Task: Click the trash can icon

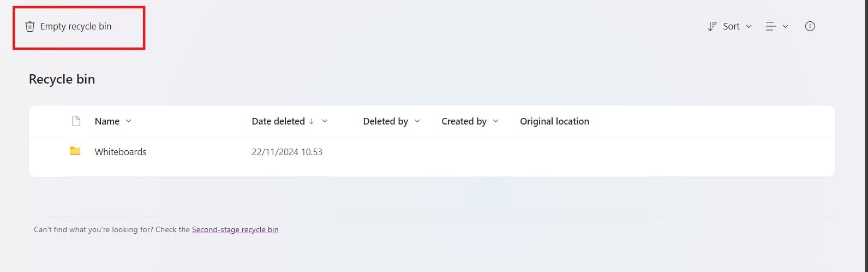Action: [30, 26]
